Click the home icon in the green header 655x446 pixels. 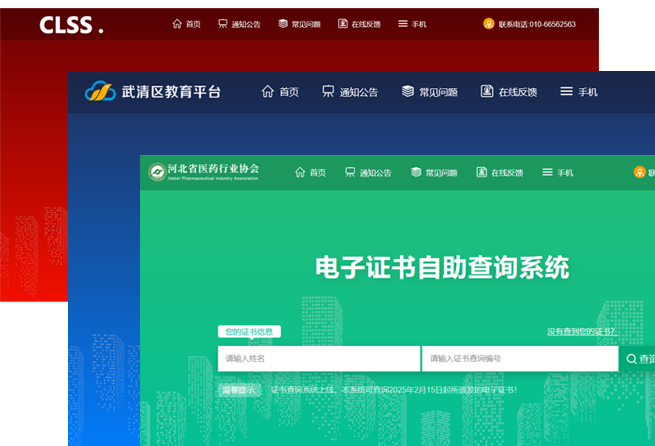click(x=300, y=172)
